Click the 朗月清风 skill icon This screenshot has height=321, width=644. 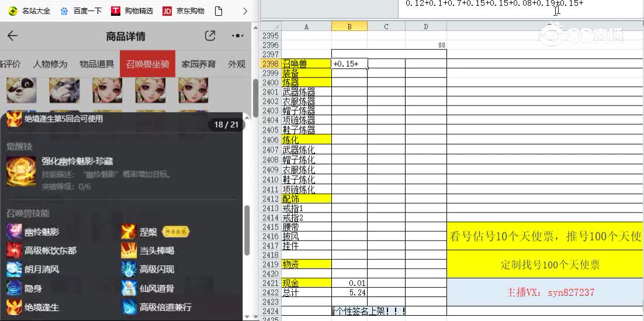(14, 269)
